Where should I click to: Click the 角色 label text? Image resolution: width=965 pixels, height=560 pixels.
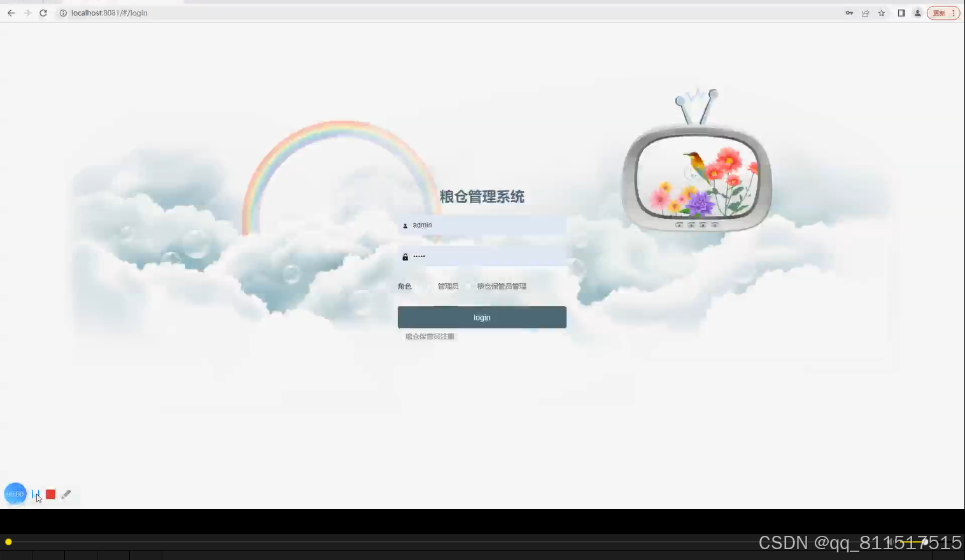(405, 286)
